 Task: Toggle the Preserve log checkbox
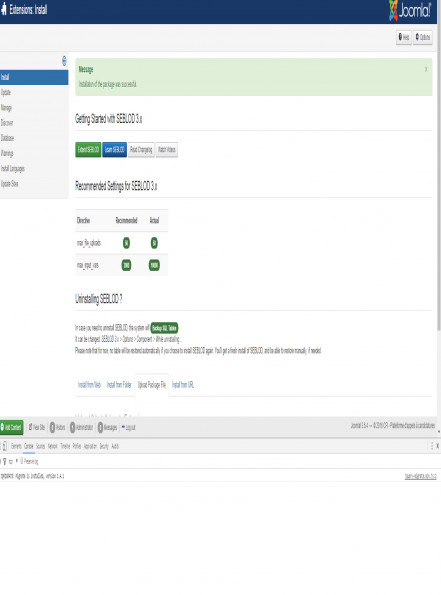point(22,461)
